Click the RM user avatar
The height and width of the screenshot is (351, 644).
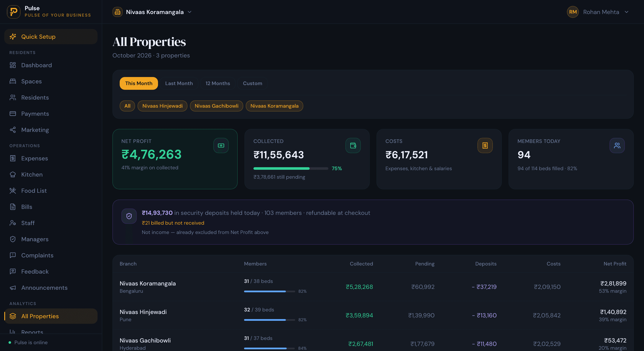pyautogui.click(x=573, y=12)
